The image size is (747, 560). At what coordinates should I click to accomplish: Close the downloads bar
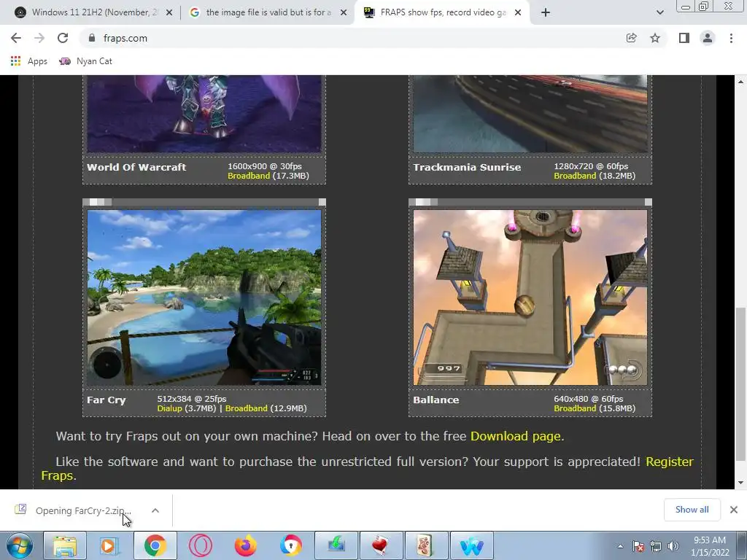coord(734,510)
